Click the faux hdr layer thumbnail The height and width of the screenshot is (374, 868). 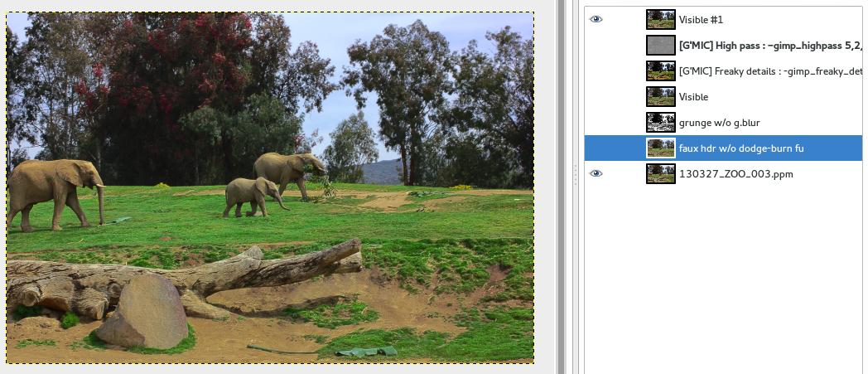click(x=660, y=148)
